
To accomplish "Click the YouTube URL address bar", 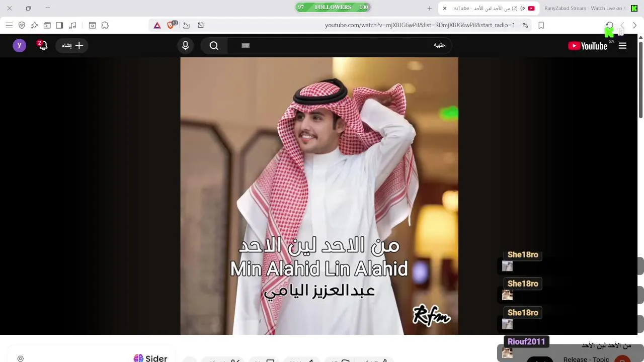I will 420,25.
